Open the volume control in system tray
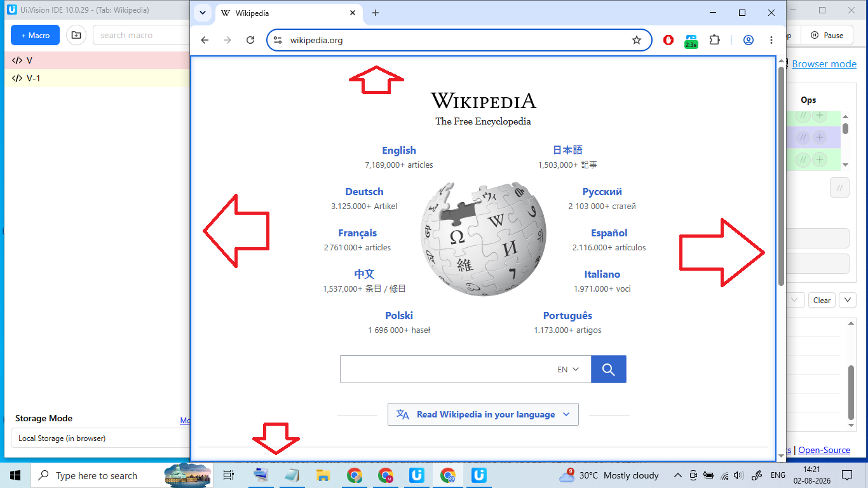 738,475
